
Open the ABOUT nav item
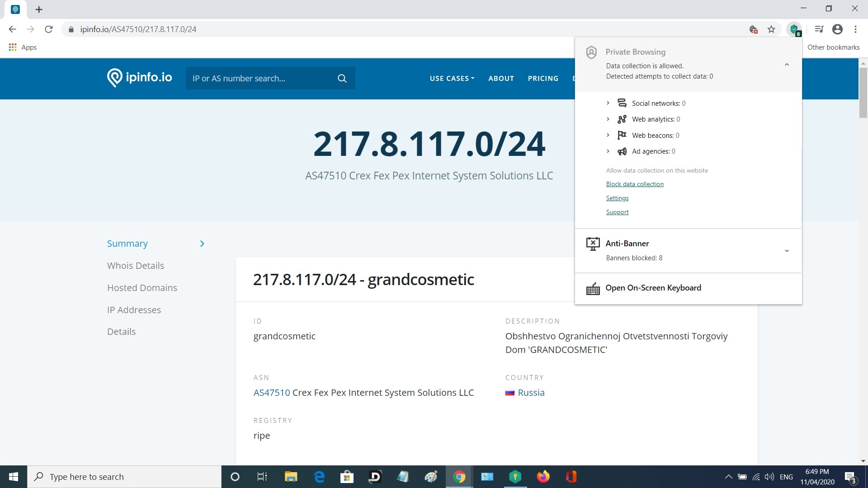[501, 79]
